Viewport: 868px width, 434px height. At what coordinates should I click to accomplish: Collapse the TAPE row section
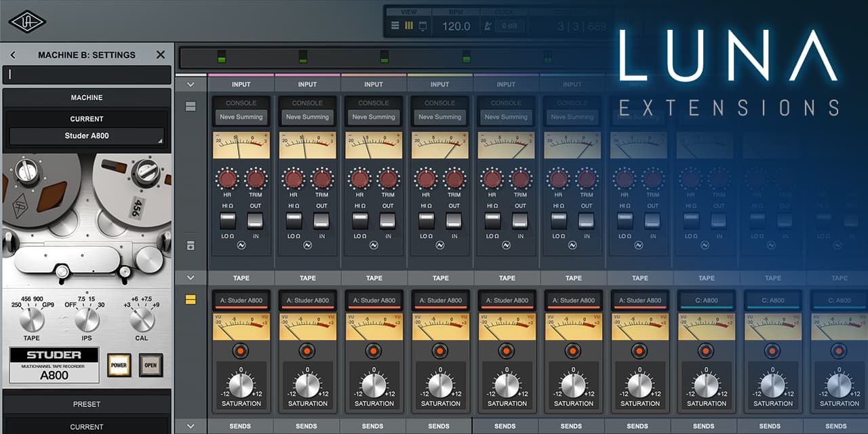coord(191,278)
